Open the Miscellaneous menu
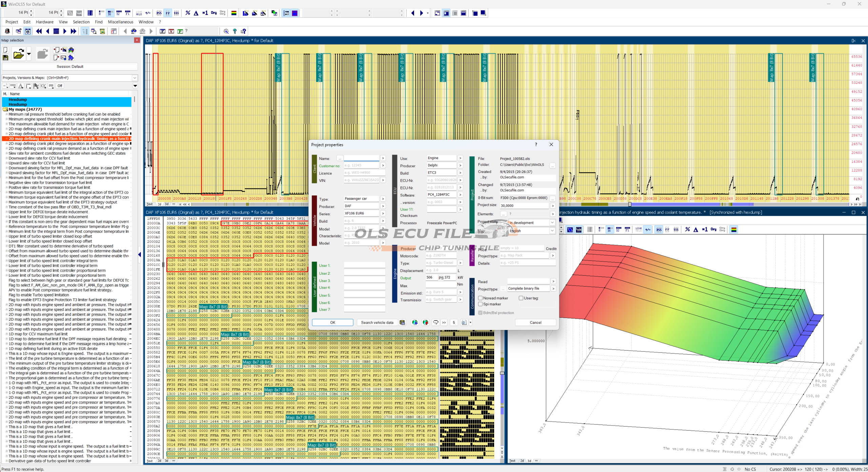 [x=120, y=22]
